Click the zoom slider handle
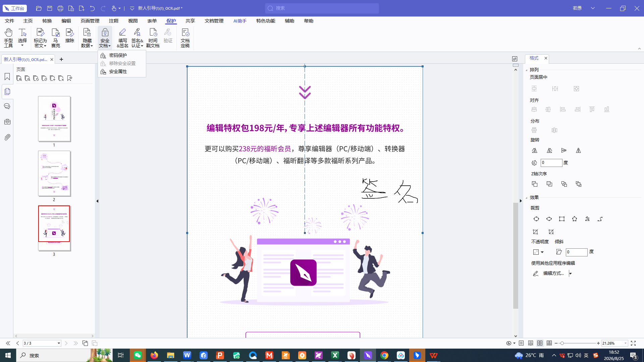 (x=562, y=343)
